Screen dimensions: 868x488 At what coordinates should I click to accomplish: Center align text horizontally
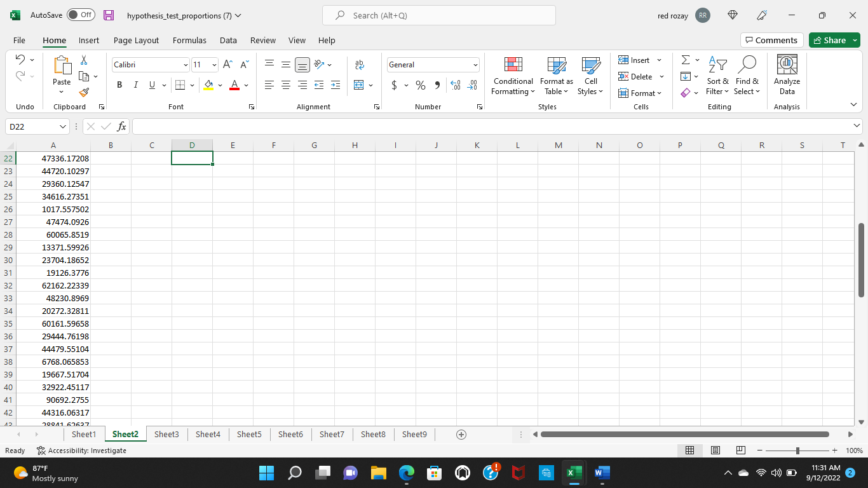point(286,85)
